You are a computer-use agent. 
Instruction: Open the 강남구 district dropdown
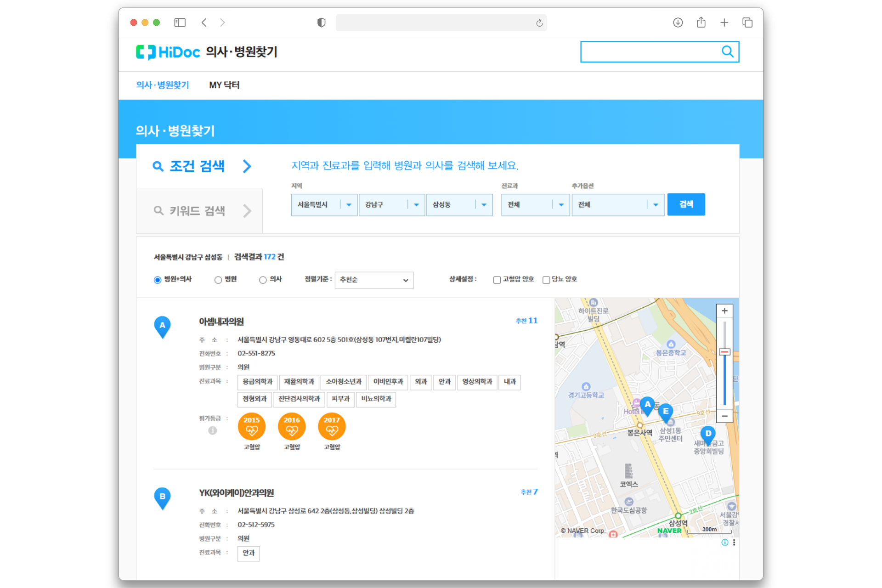(391, 205)
